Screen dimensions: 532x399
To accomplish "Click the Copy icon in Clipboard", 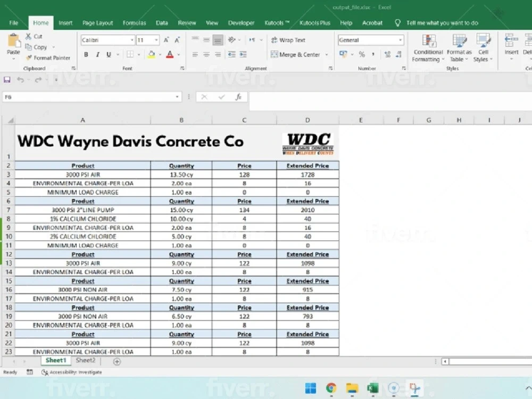I will tap(29, 47).
